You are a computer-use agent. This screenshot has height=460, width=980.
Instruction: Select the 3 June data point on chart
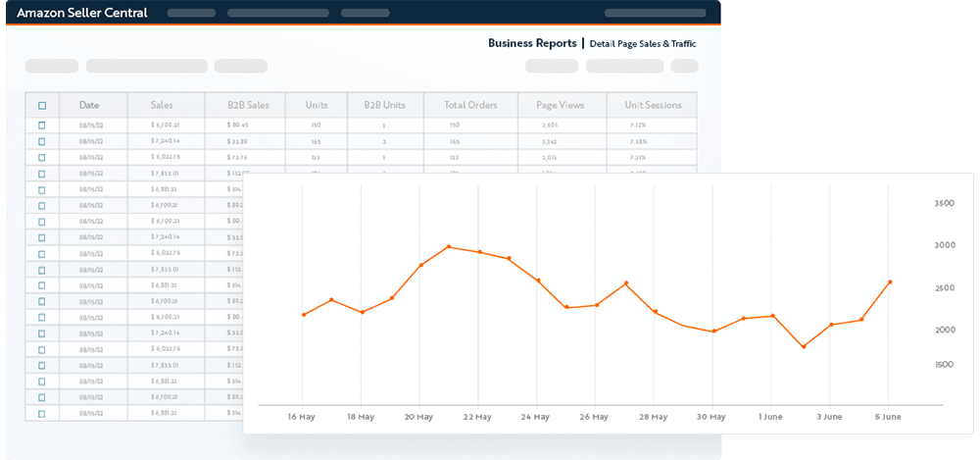(831, 325)
